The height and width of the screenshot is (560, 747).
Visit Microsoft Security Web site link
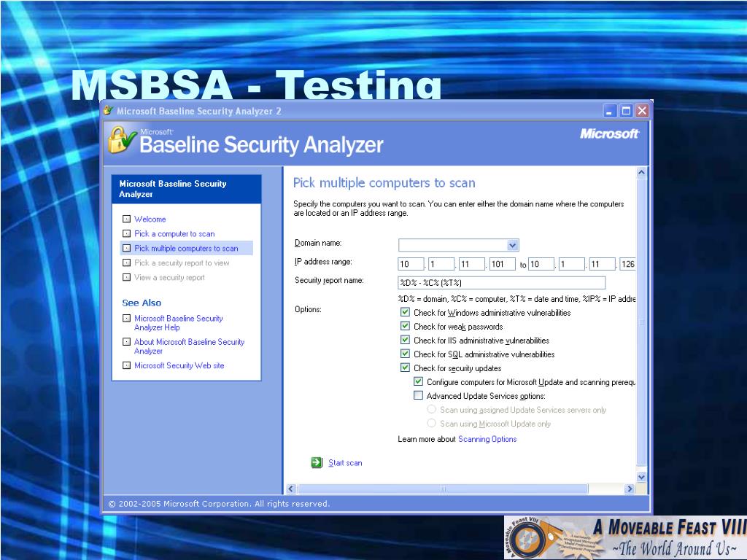point(179,365)
